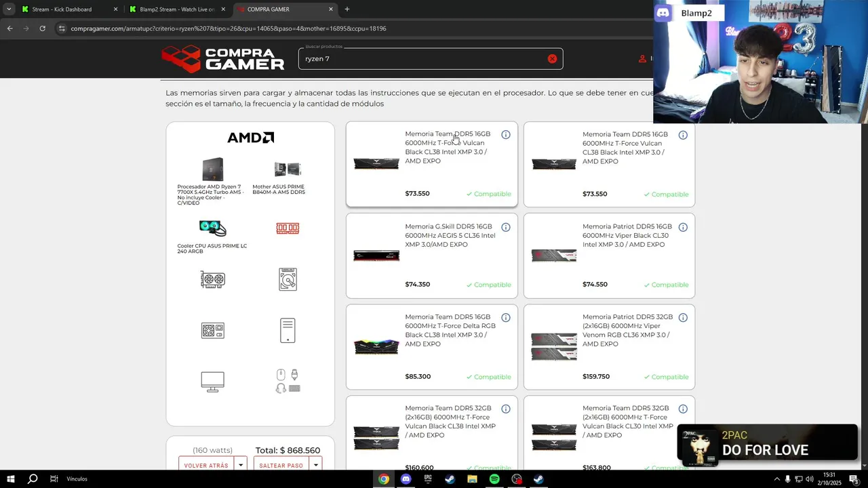Open the Windows Start menu

11,479
